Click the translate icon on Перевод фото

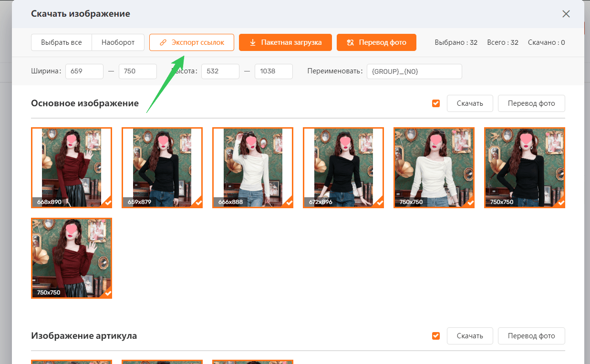tap(351, 42)
